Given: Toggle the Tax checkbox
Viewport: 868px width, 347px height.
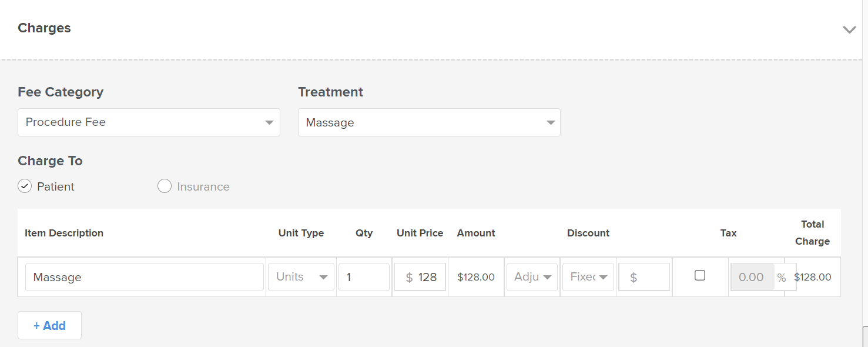Looking at the screenshot, I should pyautogui.click(x=700, y=275).
